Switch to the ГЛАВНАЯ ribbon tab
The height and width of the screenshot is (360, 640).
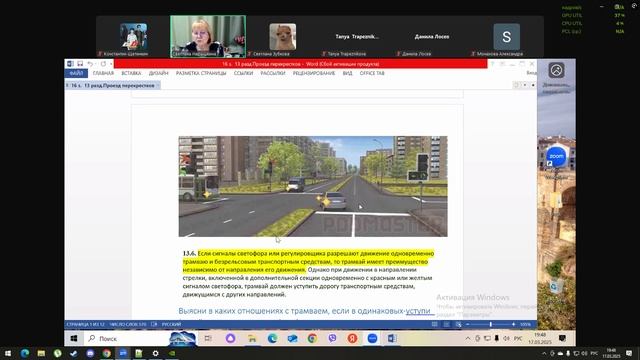(103, 73)
